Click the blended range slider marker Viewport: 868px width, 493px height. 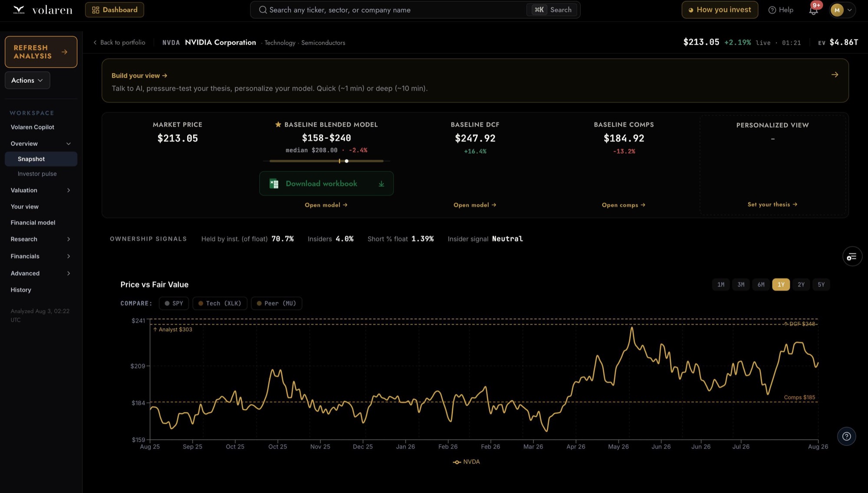pyautogui.click(x=346, y=161)
